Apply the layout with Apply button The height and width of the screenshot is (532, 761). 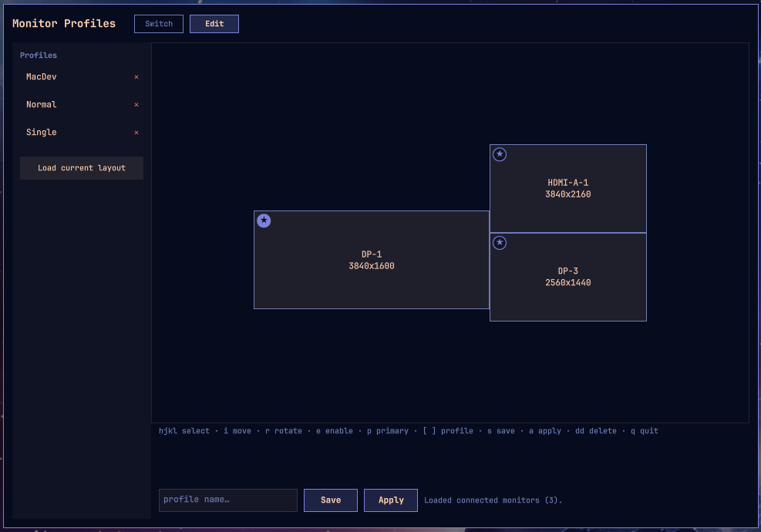tap(391, 500)
